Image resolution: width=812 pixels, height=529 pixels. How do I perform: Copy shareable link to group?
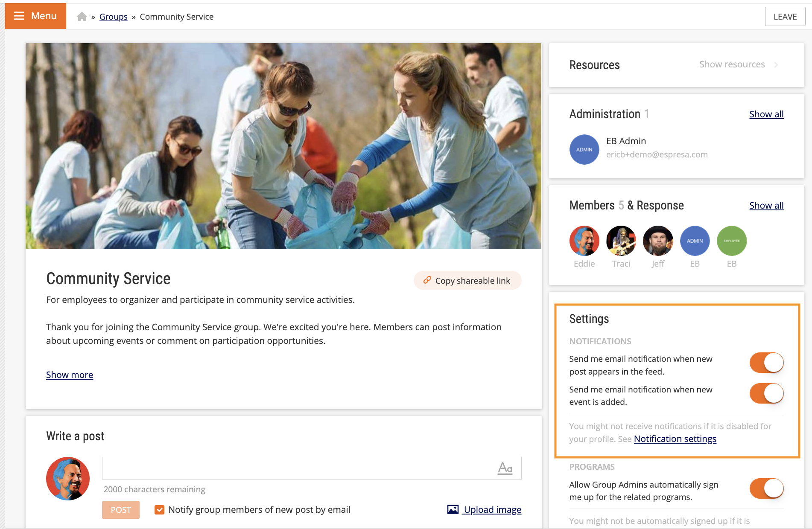pyautogui.click(x=467, y=280)
